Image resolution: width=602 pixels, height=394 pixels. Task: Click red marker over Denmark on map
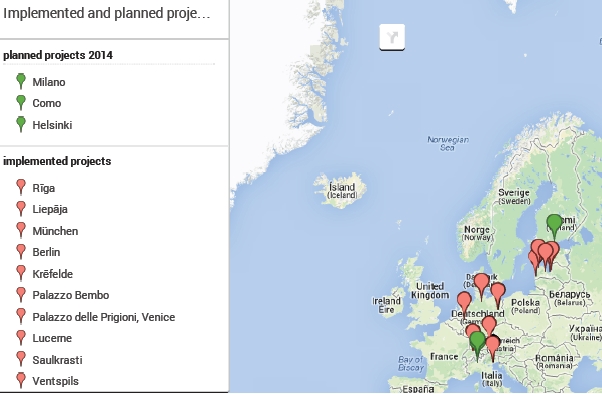[481, 286]
